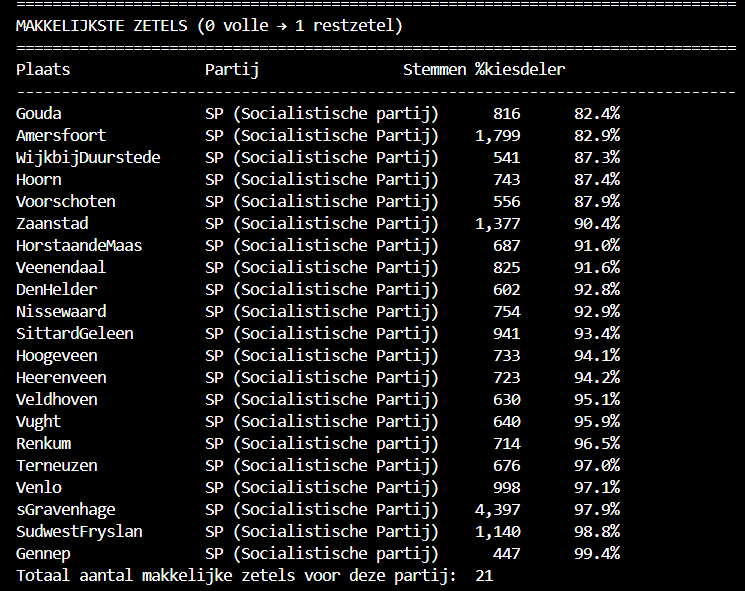Click the place name 'Renkum'
The height and width of the screenshot is (591, 745).
[43, 444]
